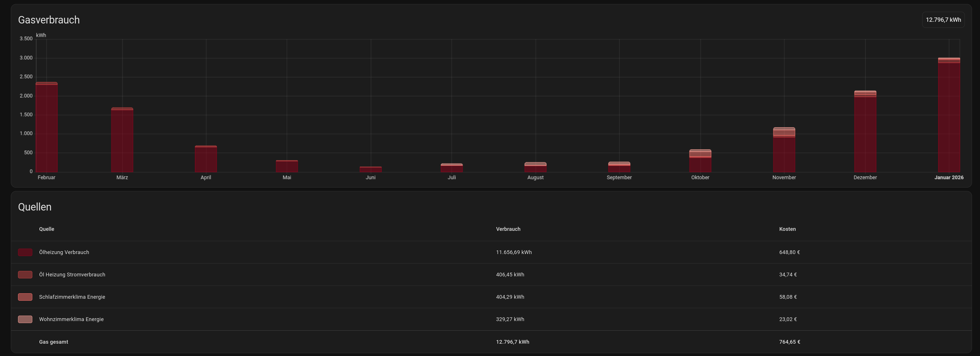
Task: Click the Oktober bar in the chart
Action: coord(700,162)
